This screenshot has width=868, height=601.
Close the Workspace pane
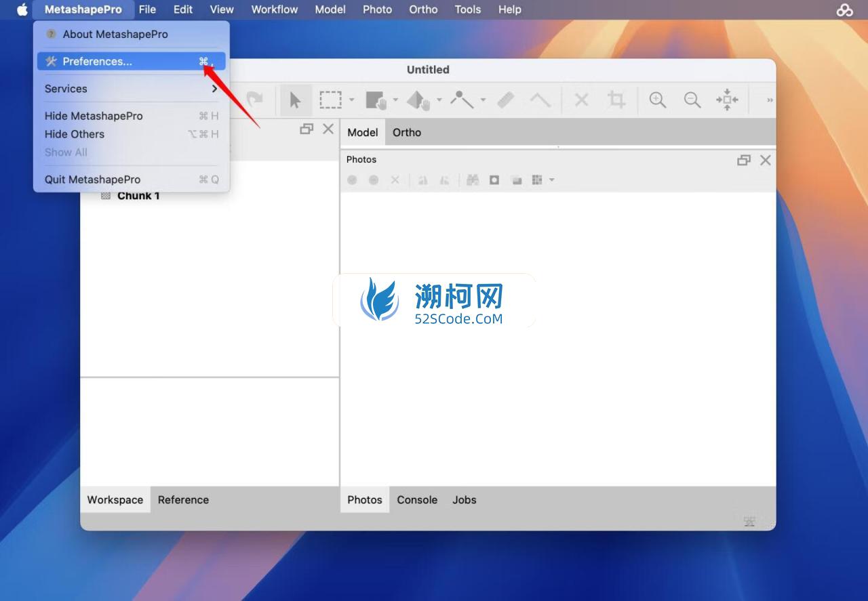tap(328, 129)
